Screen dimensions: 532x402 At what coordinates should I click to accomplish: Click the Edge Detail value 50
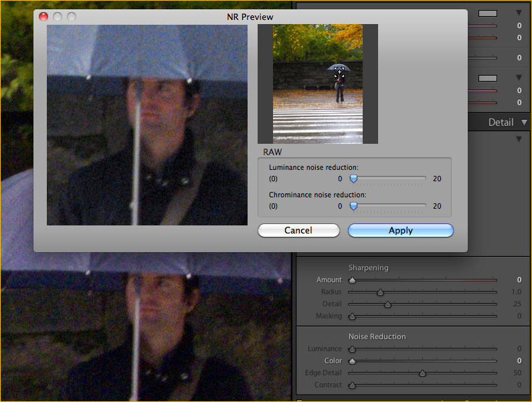(x=517, y=373)
